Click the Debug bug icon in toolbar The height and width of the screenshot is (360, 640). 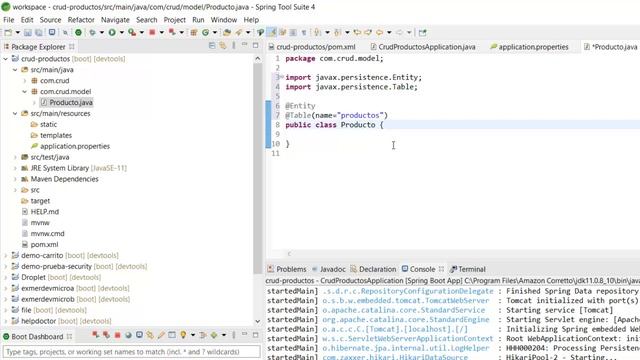click(x=93, y=32)
